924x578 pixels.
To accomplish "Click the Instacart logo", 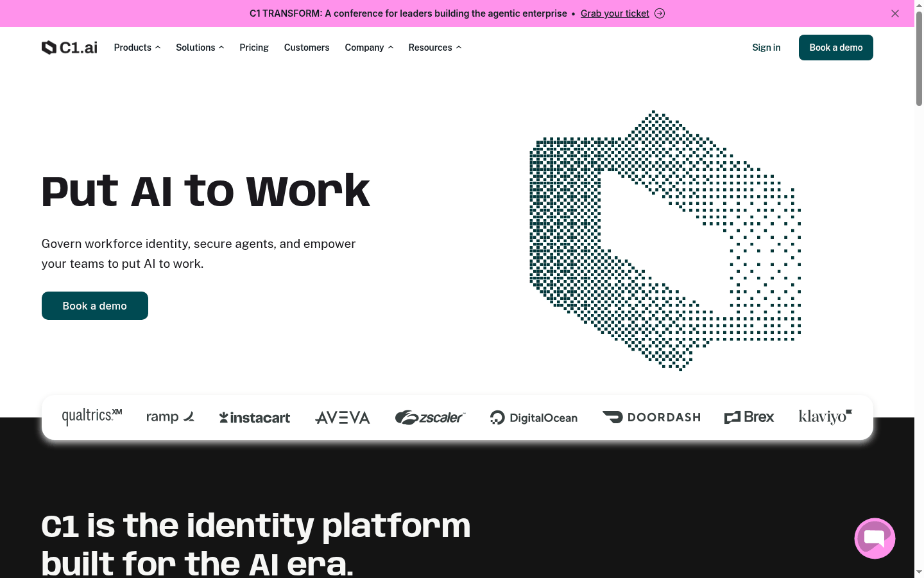I will (x=255, y=418).
